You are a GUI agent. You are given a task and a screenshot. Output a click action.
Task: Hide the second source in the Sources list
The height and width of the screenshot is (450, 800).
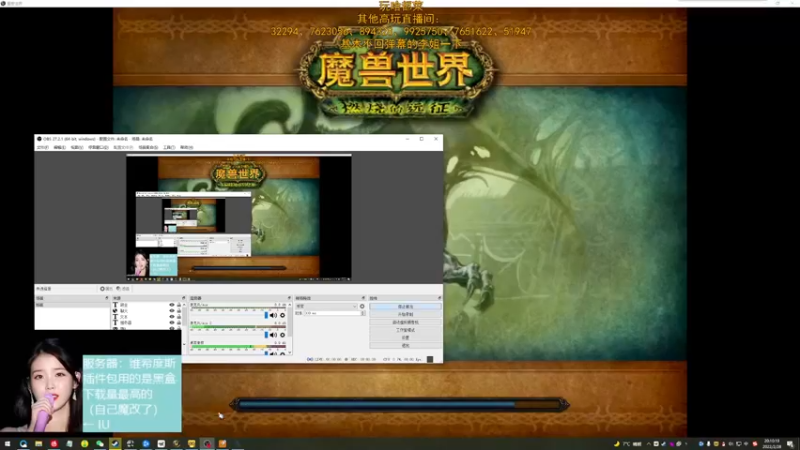(172, 311)
